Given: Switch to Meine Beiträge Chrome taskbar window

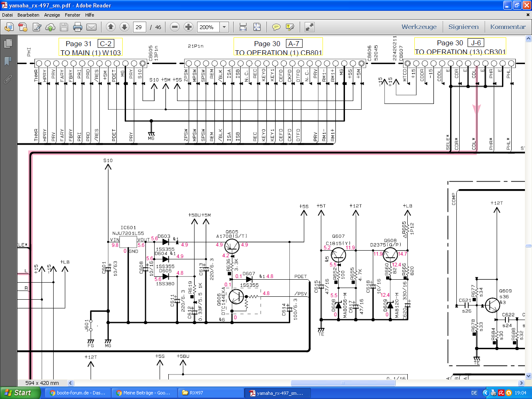Looking at the screenshot, I should pyautogui.click(x=145, y=393).
